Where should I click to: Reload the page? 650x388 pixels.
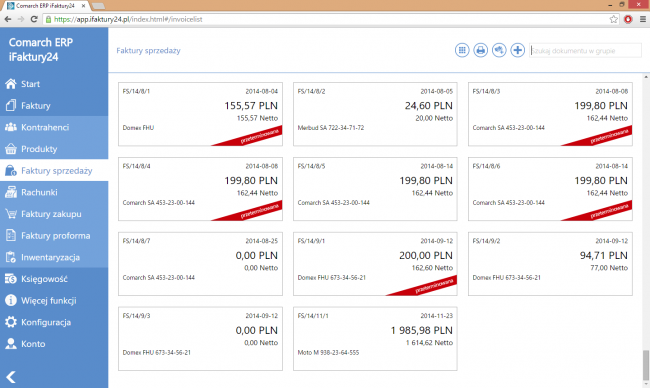(x=34, y=19)
